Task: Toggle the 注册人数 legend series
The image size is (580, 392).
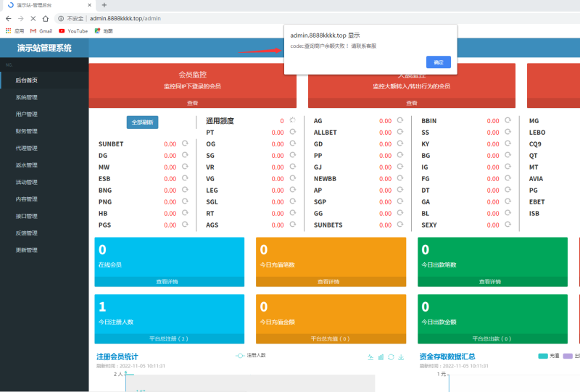Action: pos(250,355)
